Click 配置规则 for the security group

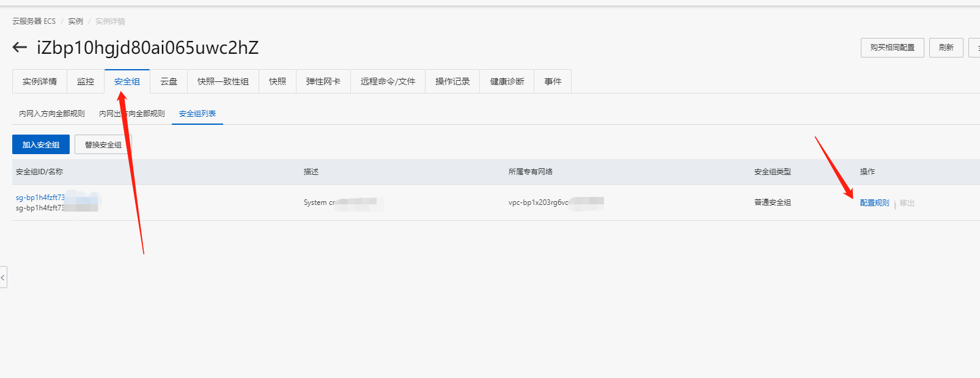coord(875,203)
